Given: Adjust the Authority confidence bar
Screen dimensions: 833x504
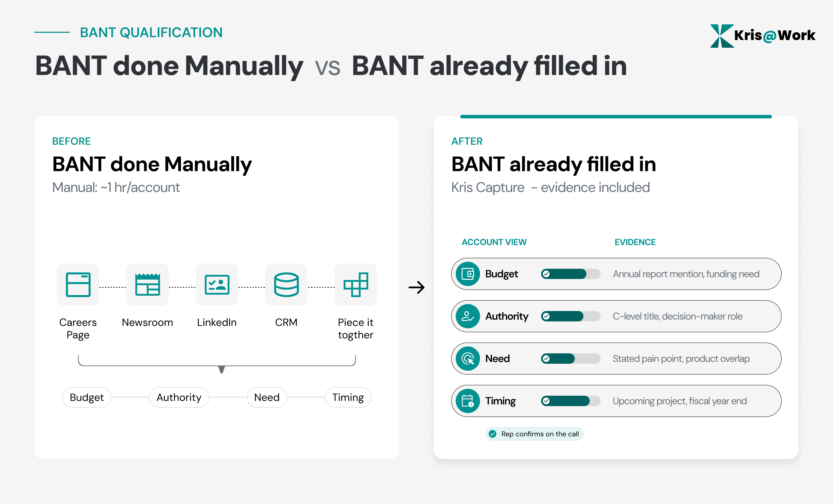Looking at the screenshot, I should click(x=571, y=316).
